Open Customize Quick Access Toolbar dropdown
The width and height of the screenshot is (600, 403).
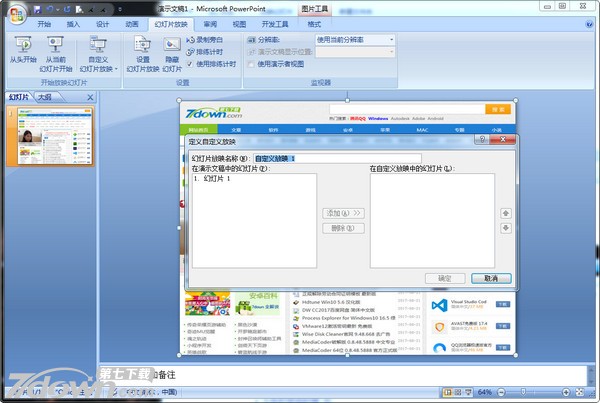click(120, 9)
